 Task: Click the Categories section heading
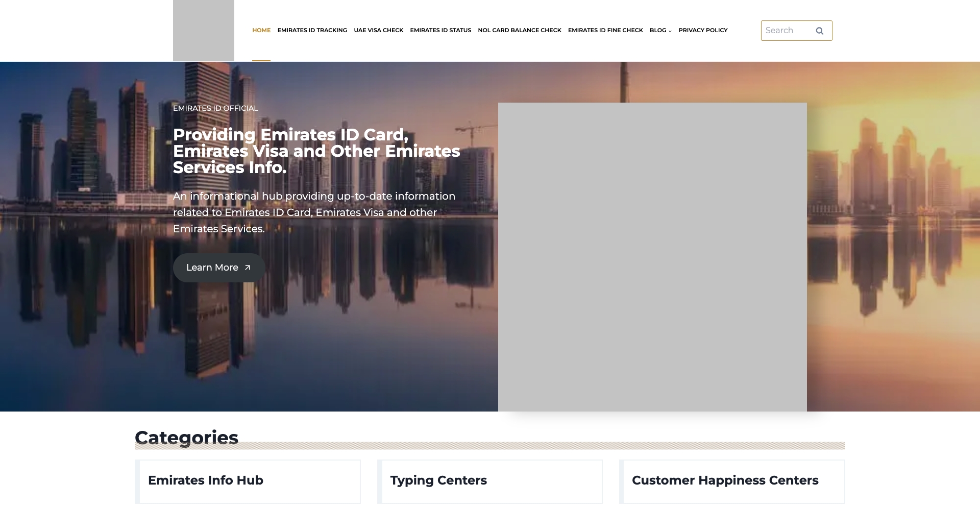pos(186,438)
